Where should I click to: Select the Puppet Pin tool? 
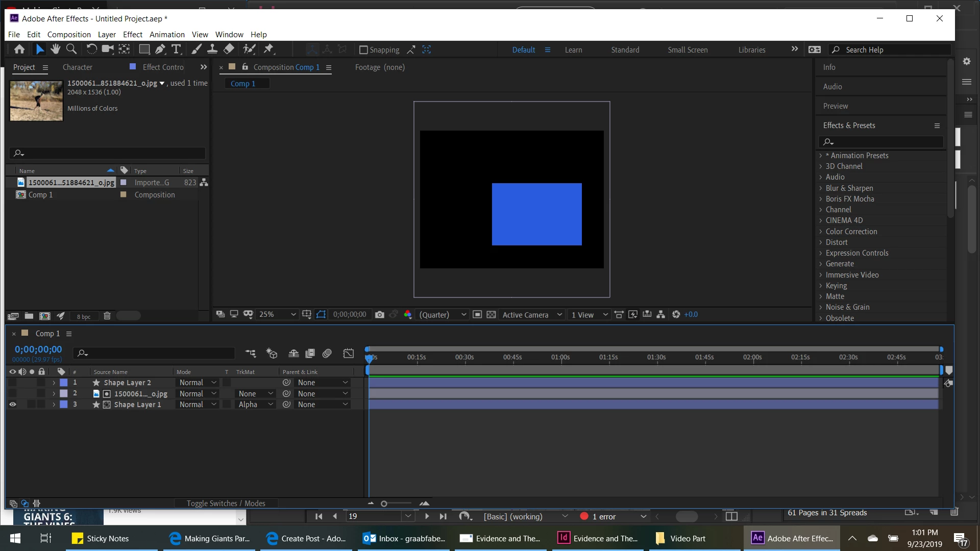coord(269,49)
